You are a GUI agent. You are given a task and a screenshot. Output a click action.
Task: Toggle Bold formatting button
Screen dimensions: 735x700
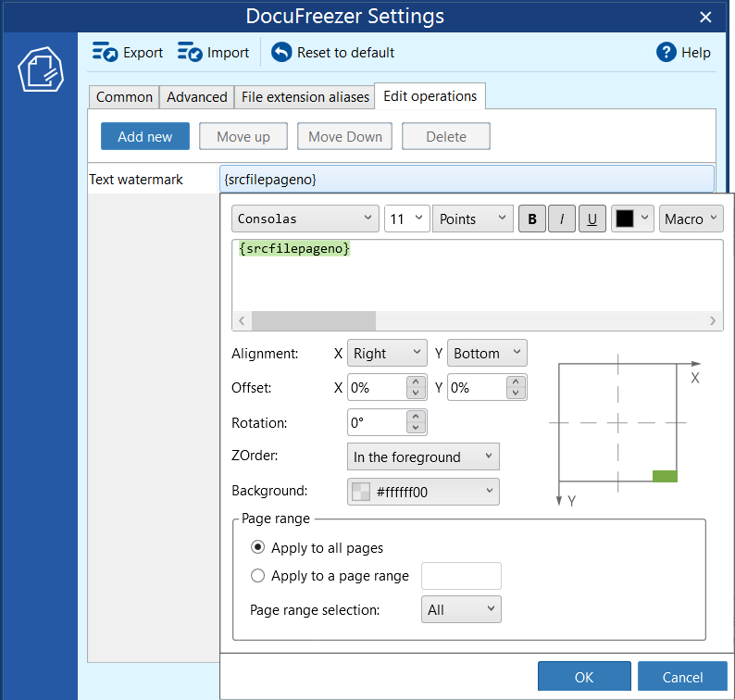tap(532, 219)
